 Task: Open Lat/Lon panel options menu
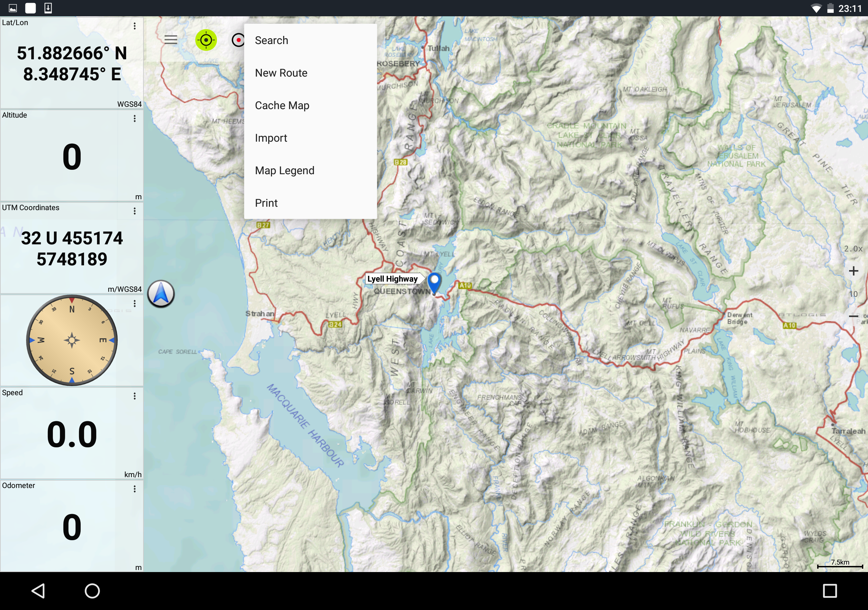tap(135, 26)
